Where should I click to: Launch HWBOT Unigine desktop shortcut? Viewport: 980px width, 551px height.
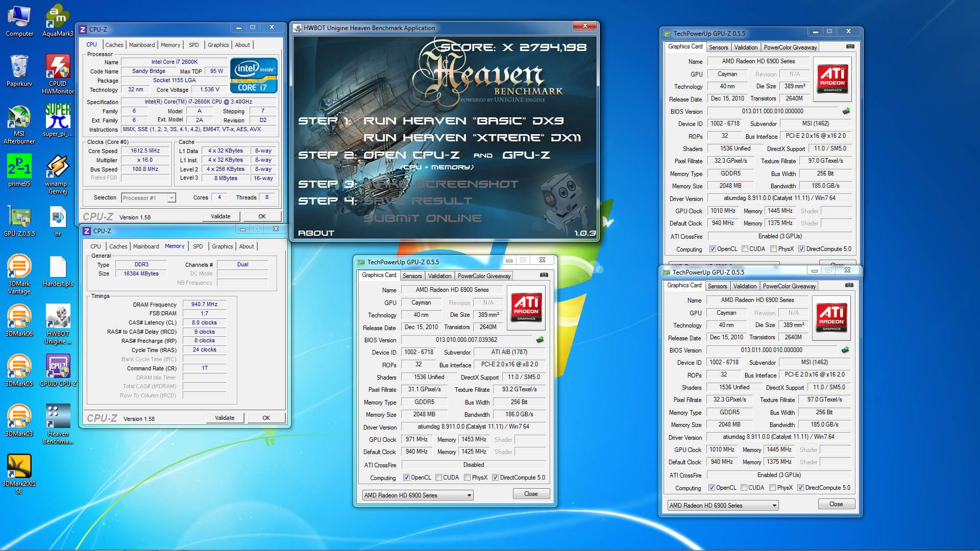click(58, 324)
